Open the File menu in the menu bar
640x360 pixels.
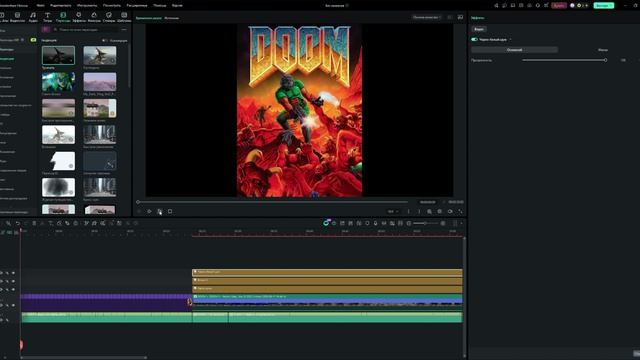click(x=40, y=5)
